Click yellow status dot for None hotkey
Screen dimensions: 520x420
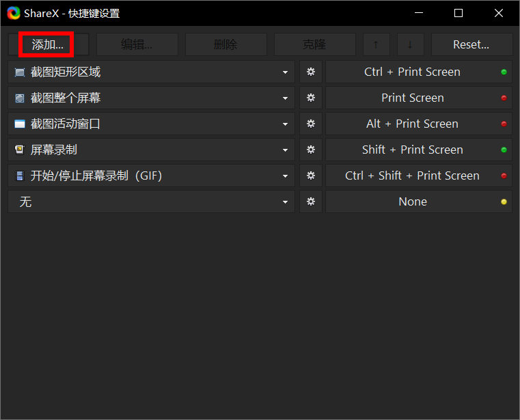504,201
